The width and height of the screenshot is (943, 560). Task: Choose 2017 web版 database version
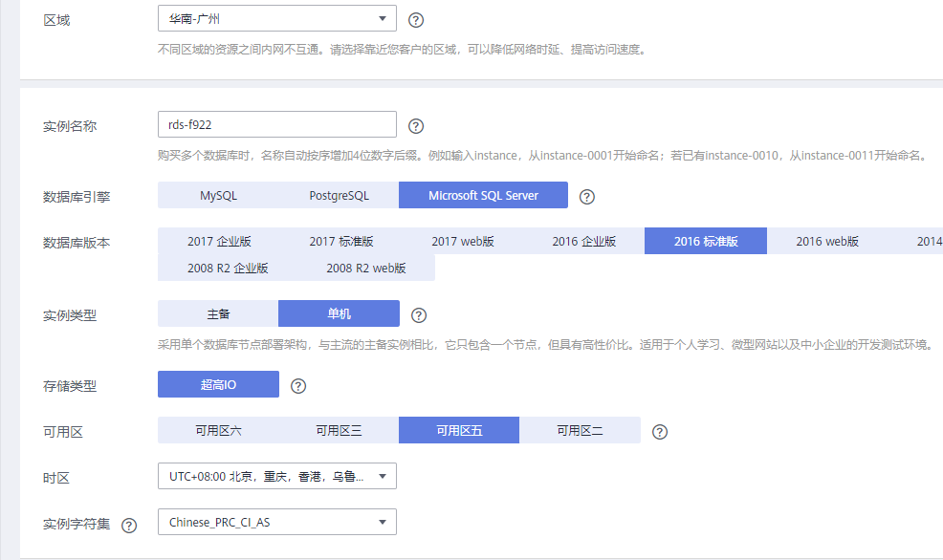(463, 241)
